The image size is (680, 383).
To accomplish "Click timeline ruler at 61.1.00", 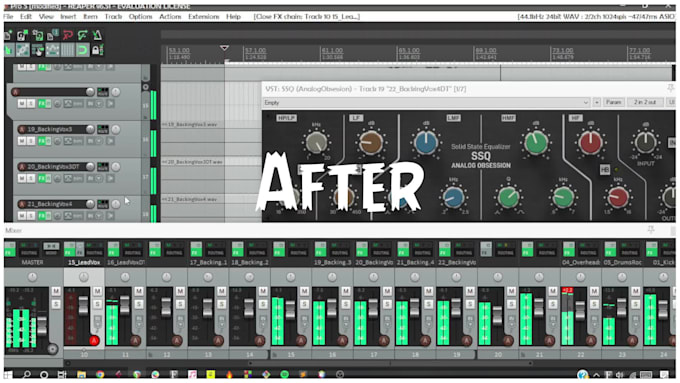I will [332, 50].
